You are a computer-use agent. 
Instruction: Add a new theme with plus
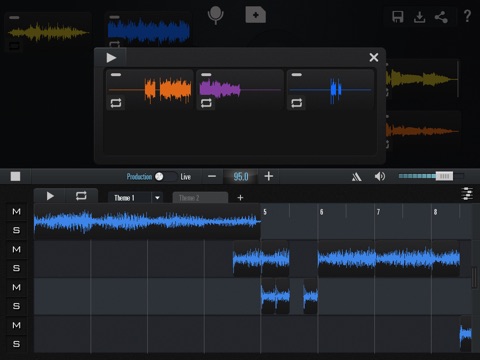(240, 198)
